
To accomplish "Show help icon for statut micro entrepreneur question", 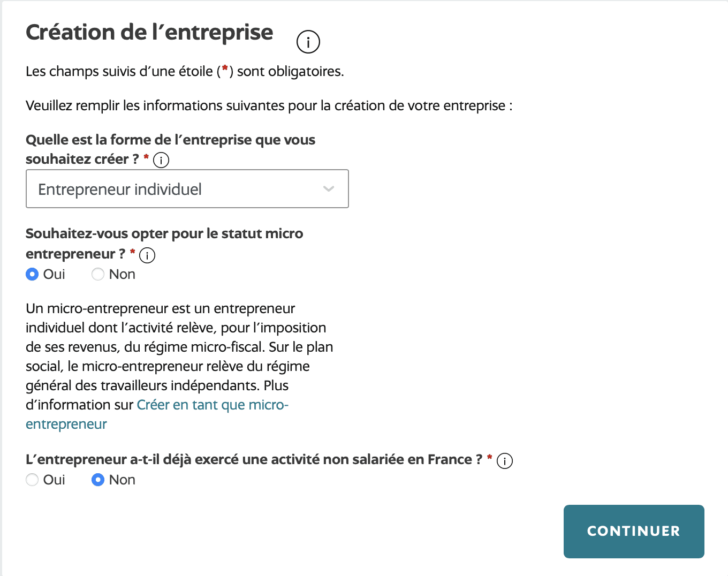I will pyautogui.click(x=147, y=255).
